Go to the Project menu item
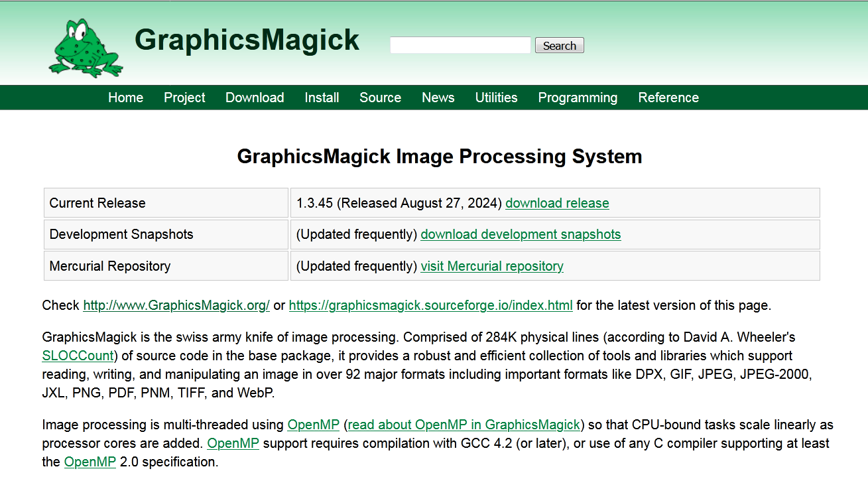 (184, 98)
